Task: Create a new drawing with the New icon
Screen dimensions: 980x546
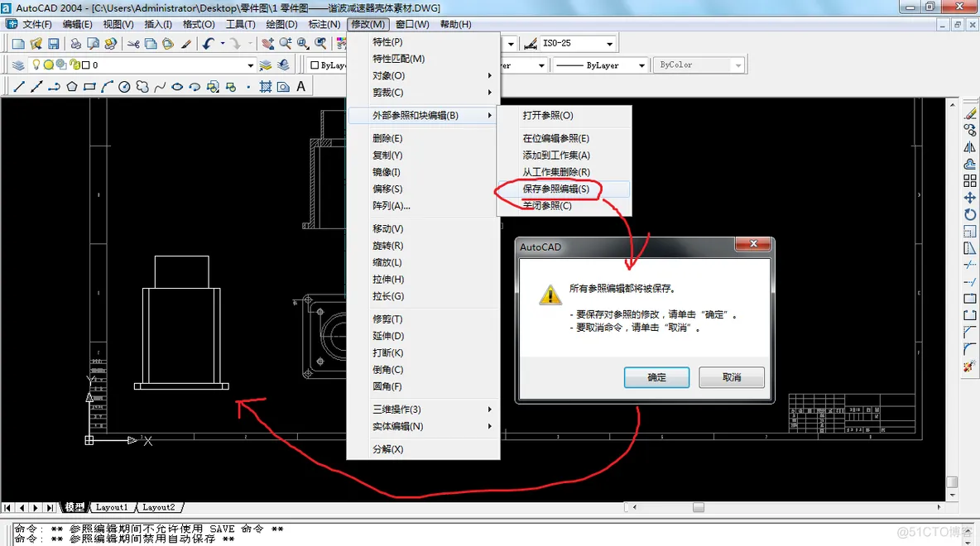Action: coord(18,44)
